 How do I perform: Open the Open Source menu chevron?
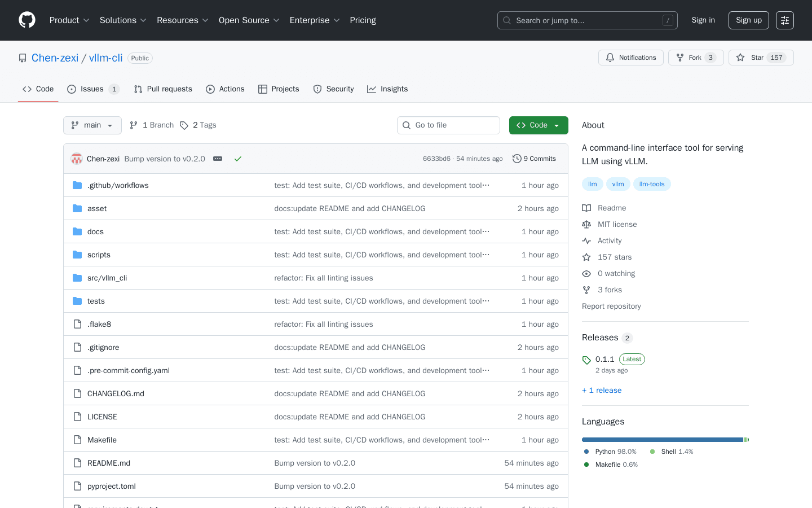276,20
